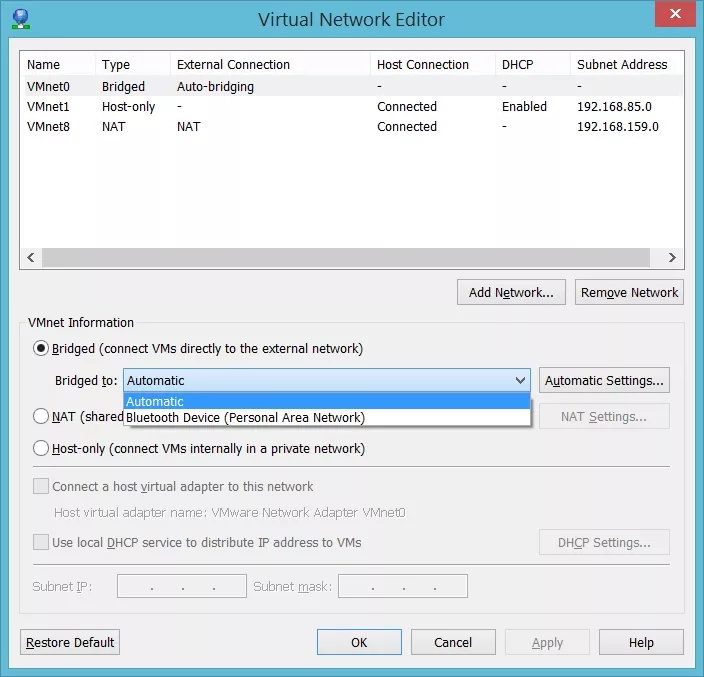The image size is (704, 677).
Task: Click Restore Default button
Action: pos(70,642)
